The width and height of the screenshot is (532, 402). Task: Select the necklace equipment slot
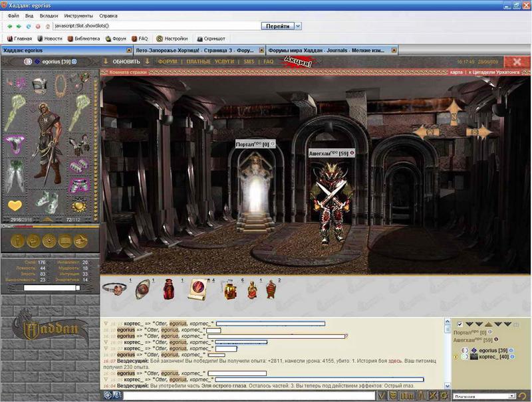[x=61, y=86]
